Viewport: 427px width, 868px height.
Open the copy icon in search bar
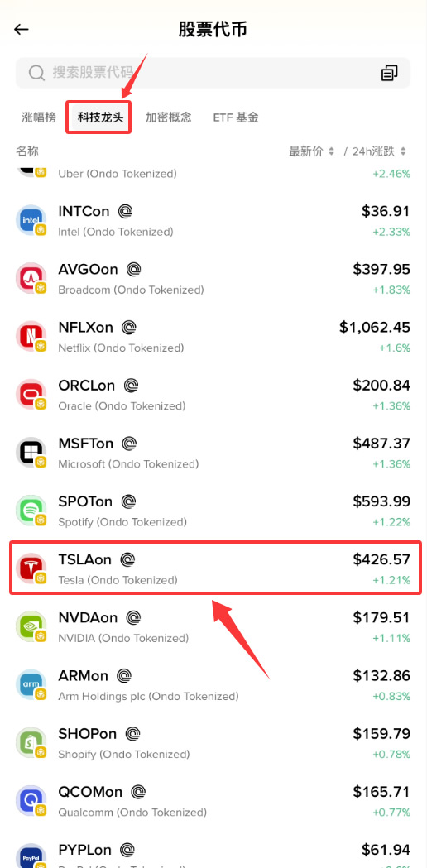pyautogui.click(x=389, y=73)
